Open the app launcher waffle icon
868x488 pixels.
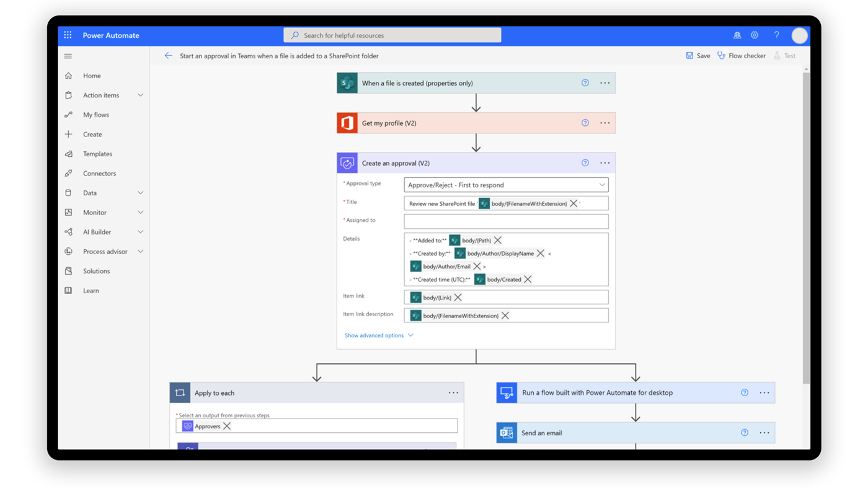click(68, 35)
